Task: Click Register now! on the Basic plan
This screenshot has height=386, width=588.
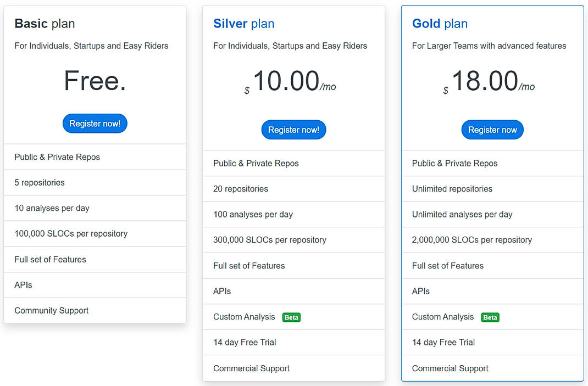Action: (x=95, y=123)
